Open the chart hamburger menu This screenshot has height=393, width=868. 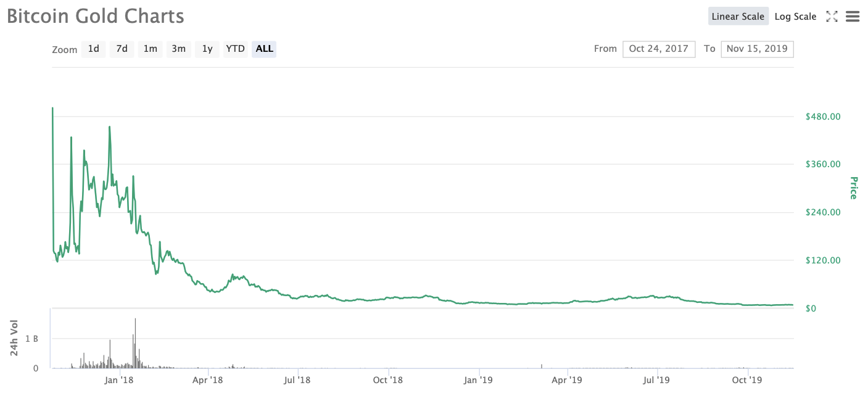853,17
